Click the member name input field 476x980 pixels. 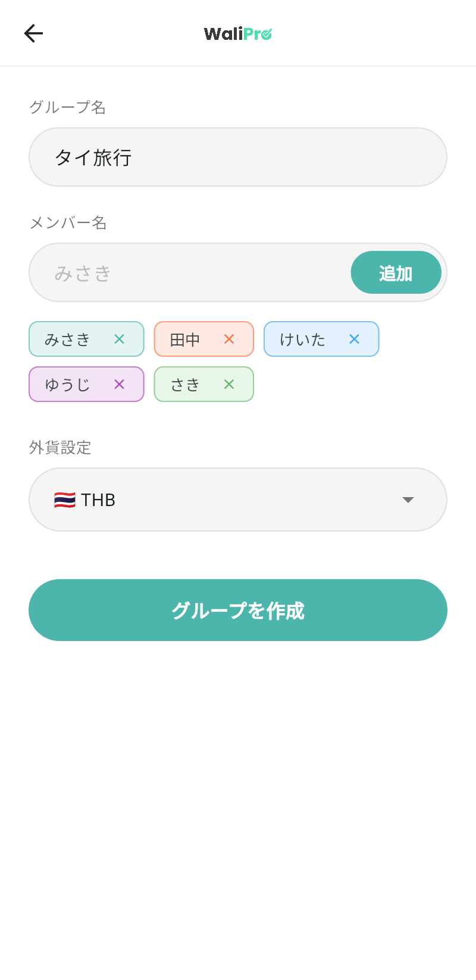click(178, 272)
